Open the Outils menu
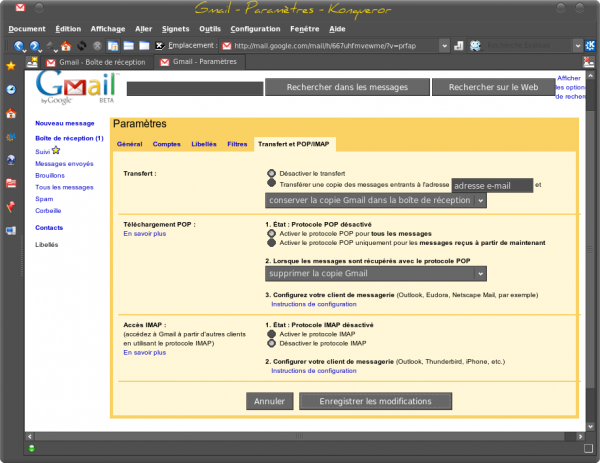This screenshot has width=600, height=463. (x=210, y=29)
